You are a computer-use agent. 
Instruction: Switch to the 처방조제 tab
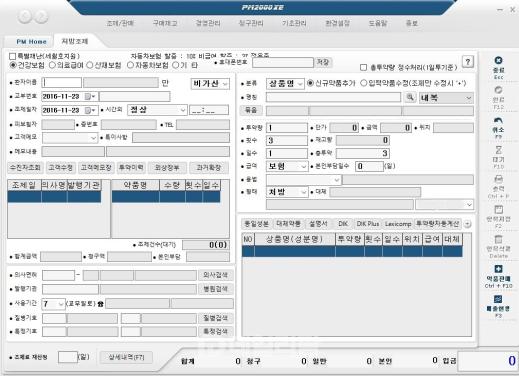[x=75, y=41]
